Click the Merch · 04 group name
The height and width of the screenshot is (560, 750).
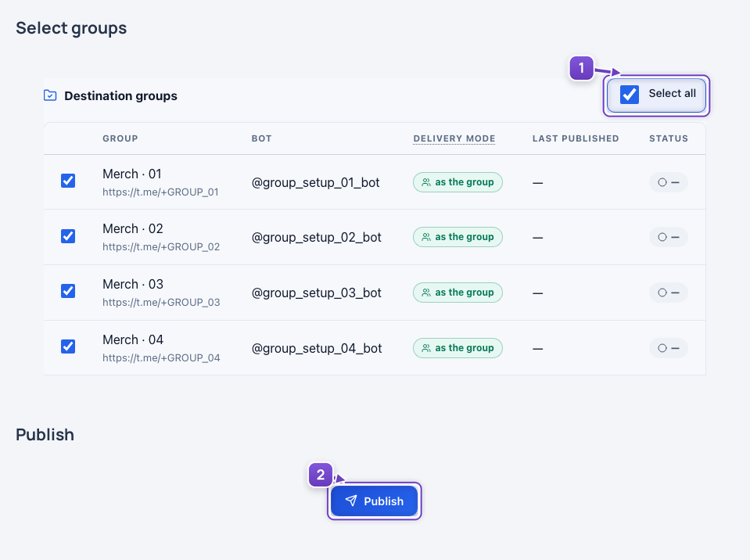click(x=133, y=339)
